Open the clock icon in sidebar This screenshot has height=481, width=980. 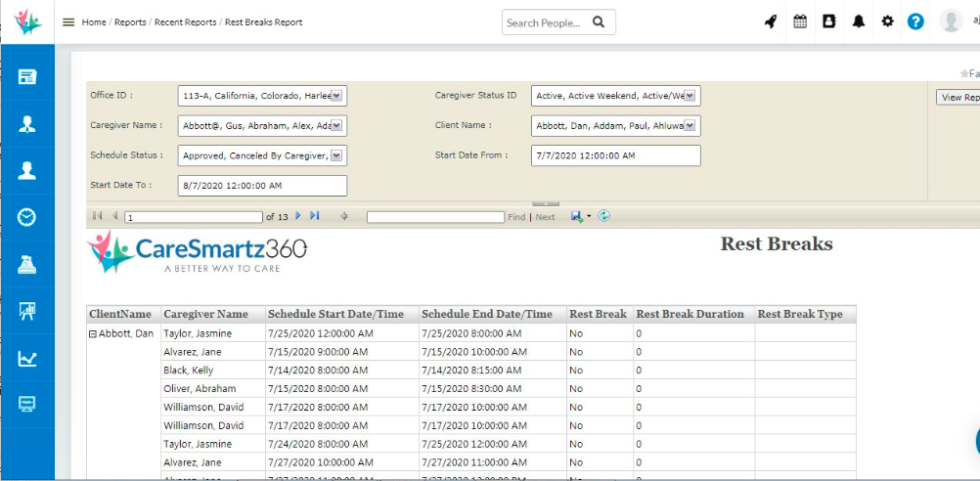click(x=27, y=217)
